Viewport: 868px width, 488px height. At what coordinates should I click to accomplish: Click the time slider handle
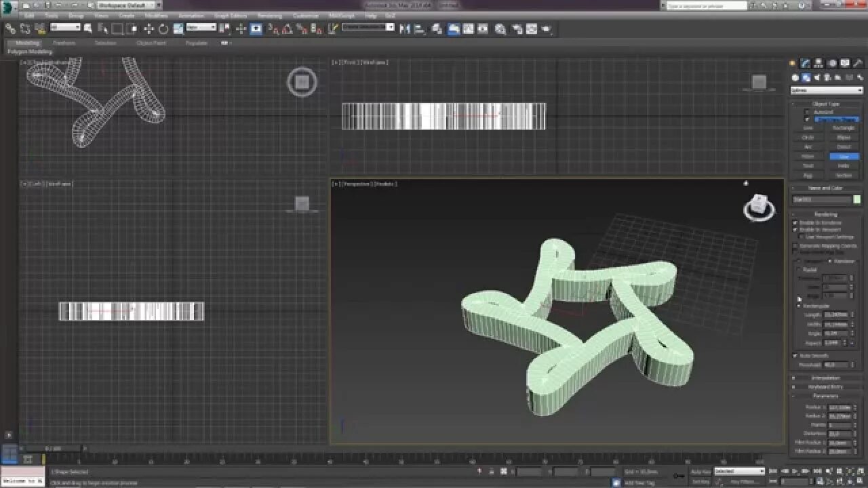tap(52, 448)
